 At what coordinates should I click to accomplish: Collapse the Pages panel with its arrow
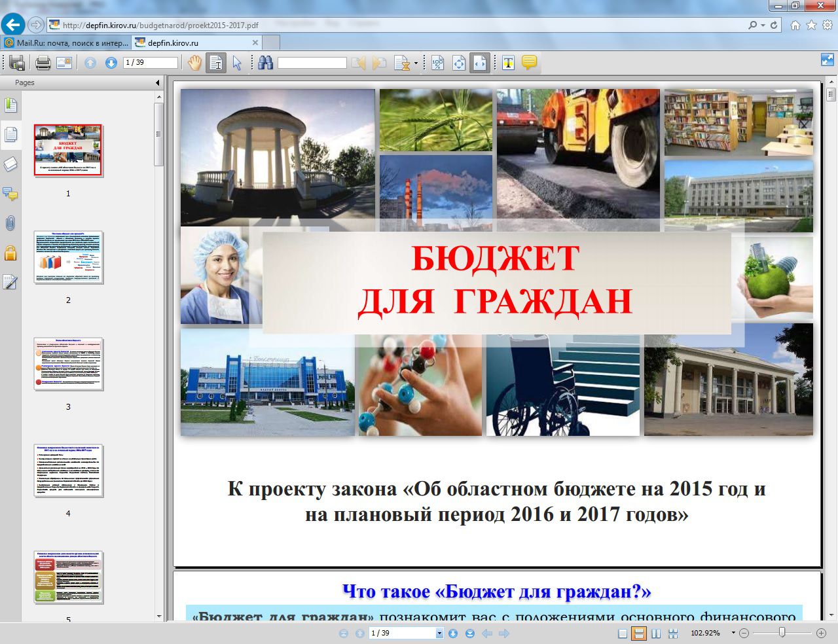[x=156, y=82]
